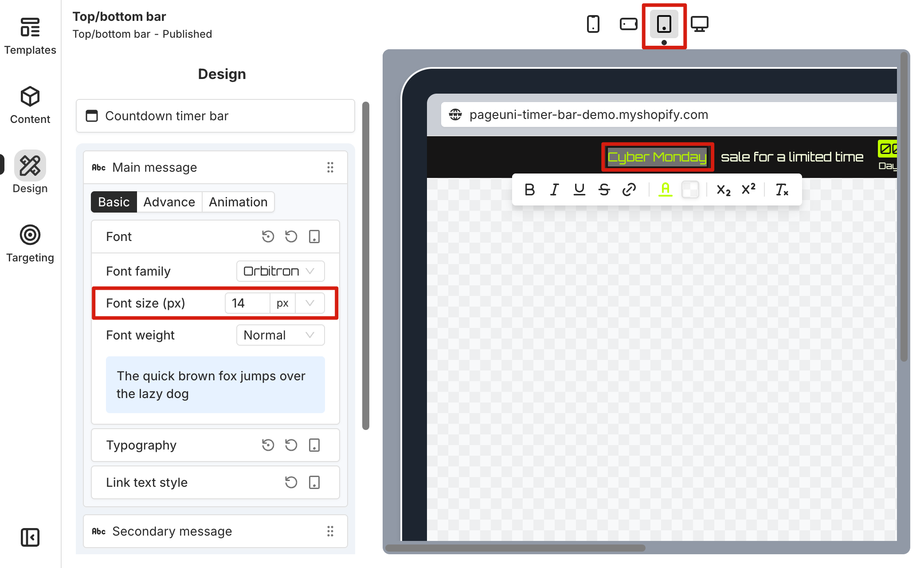The image size is (924, 568).
Task: Open the Countdown timer bar selector
Action: [215, 116]
